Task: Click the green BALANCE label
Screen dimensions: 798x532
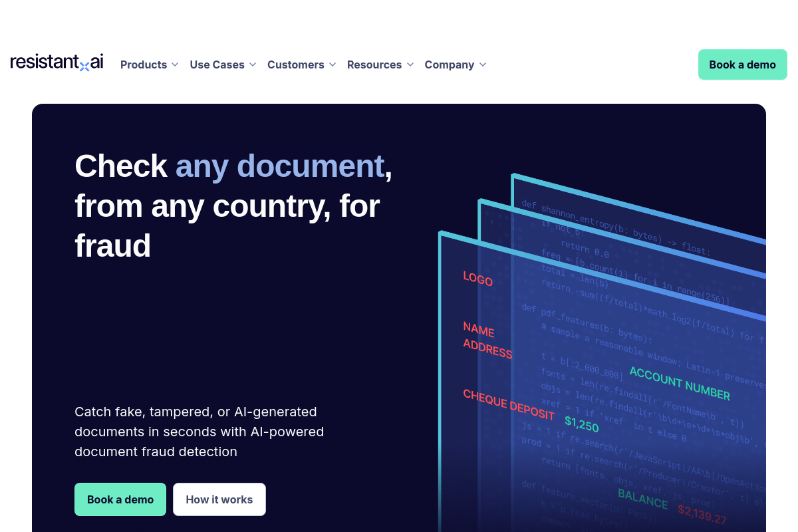Action: pos(642,498)
